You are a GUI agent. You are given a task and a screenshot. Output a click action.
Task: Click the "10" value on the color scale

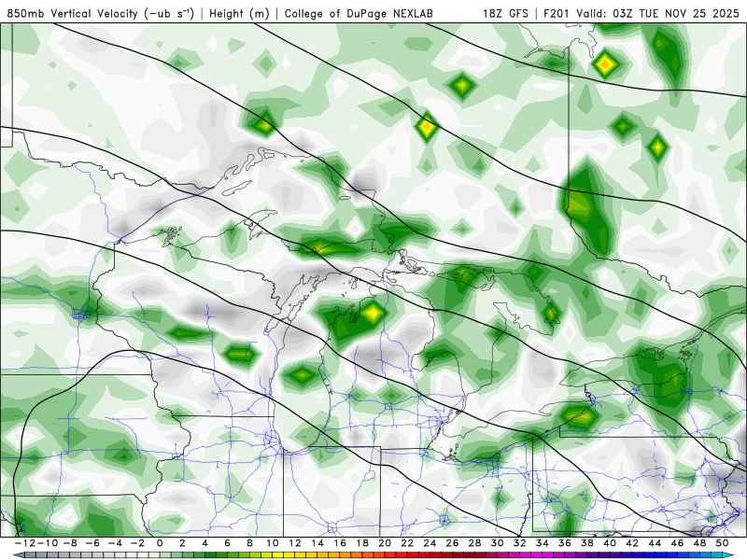(x=272, y=543)
